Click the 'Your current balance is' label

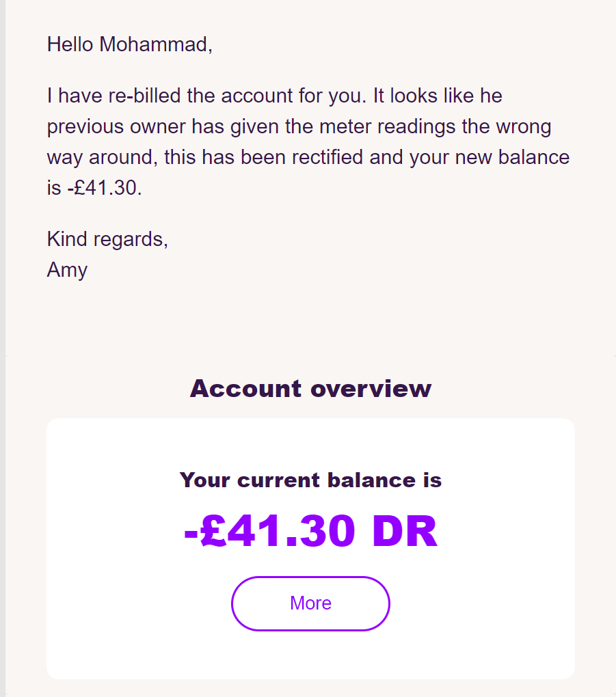click(x=310, y=480)
